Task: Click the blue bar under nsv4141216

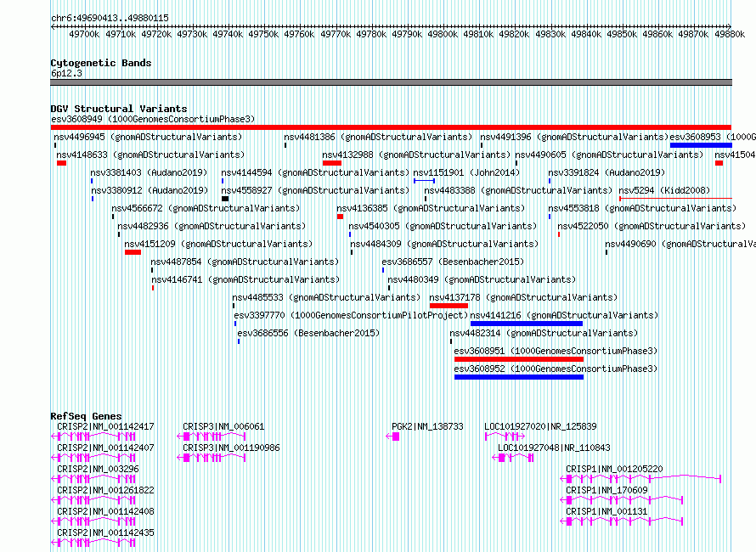Action: coord(527,324)
